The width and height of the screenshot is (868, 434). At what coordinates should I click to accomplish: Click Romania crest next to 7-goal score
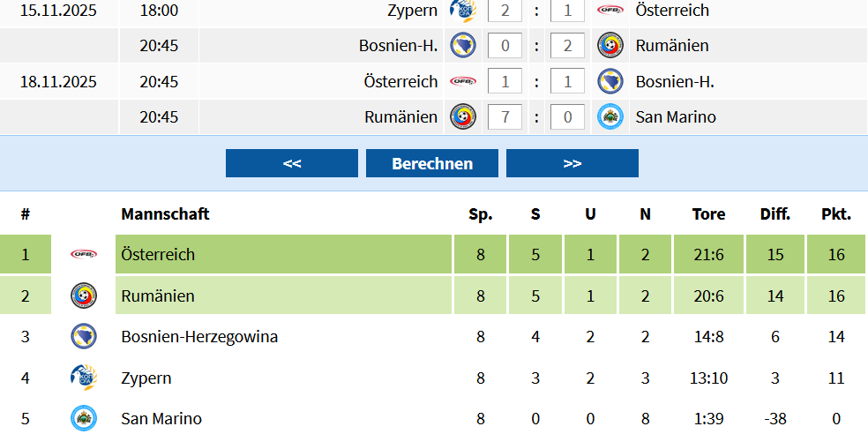pyautogui.click(x=463, y=116)
